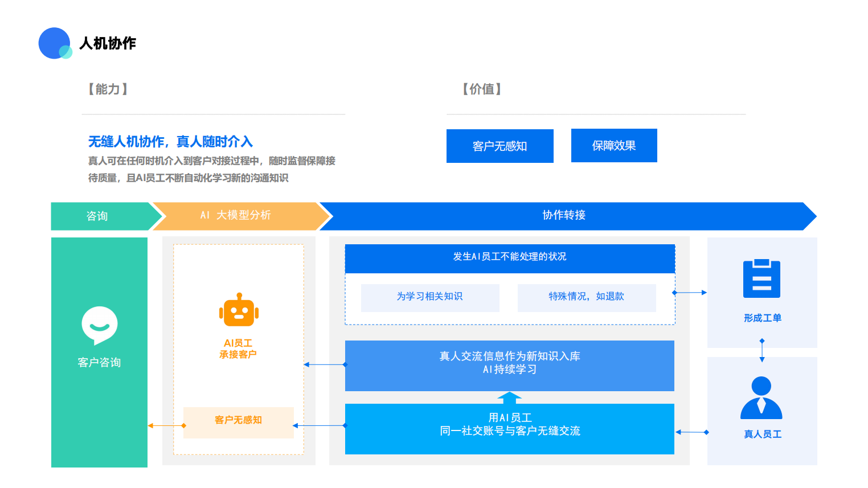868x488 pixels.
Task: Toggle the 为学习相关知识 option
Action: coord(430,298)
